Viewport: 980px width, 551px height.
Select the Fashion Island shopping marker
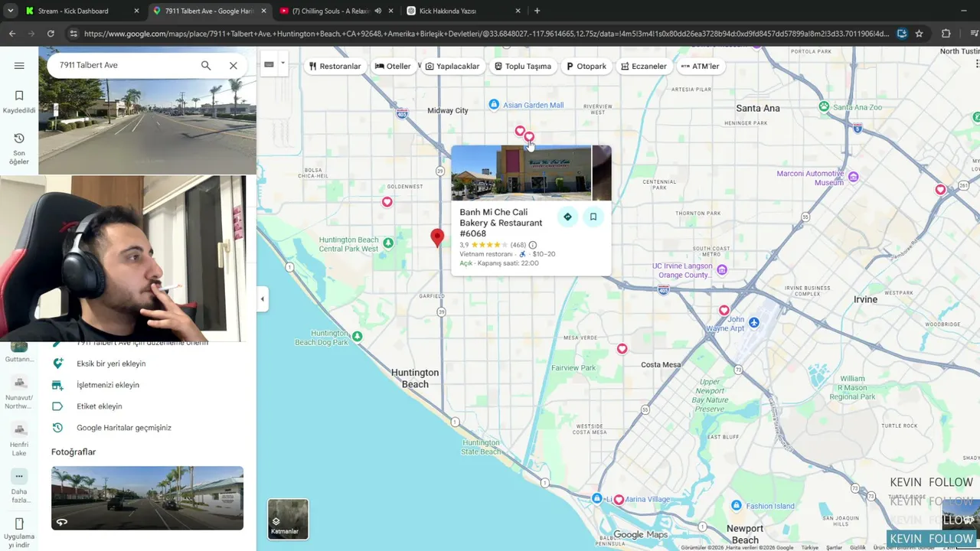click(x=737, y=506)
